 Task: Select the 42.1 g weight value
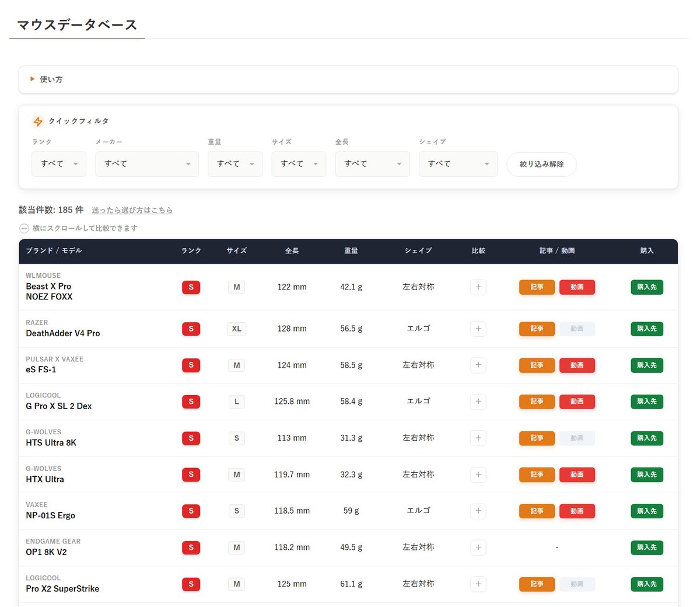click(351, 287)
